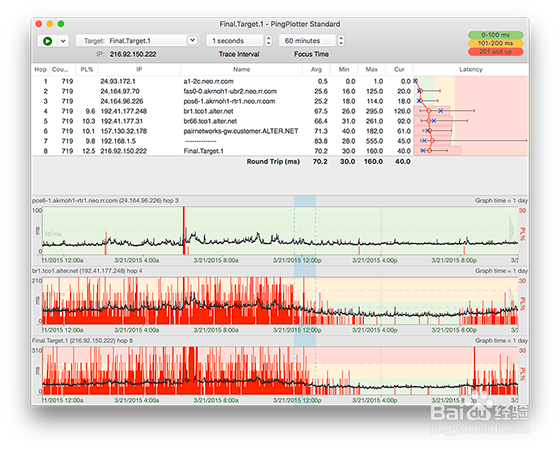Sort by the Cur column header
560x450 pixels.
tap(399, 69)
